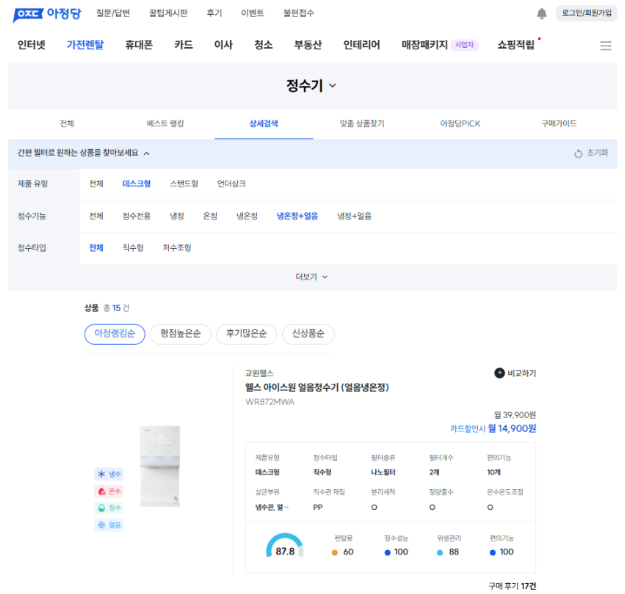Open the water purifier product image

(162, 465)
